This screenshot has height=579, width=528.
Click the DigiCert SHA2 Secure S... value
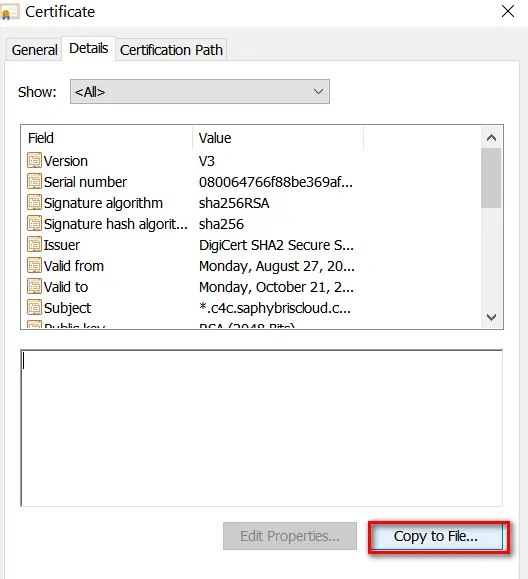pyautogui.click(x=276, y=245)
